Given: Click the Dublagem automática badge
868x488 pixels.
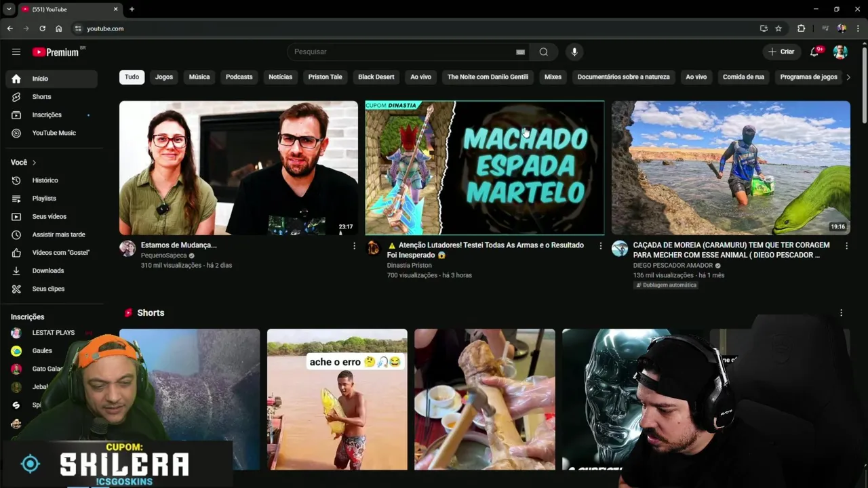Looking at the screenshot, I should click(666, 285).
